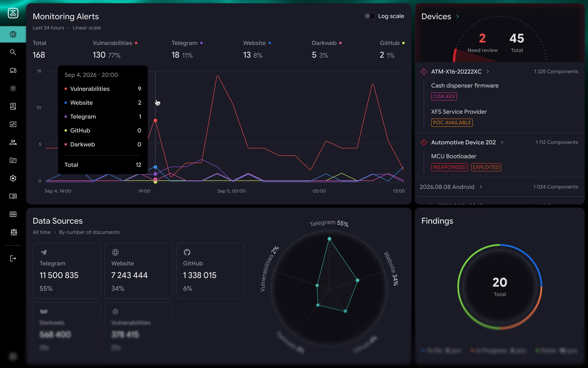
Task: Expand 2026.08.08 Android chevron
Action: 481,187
